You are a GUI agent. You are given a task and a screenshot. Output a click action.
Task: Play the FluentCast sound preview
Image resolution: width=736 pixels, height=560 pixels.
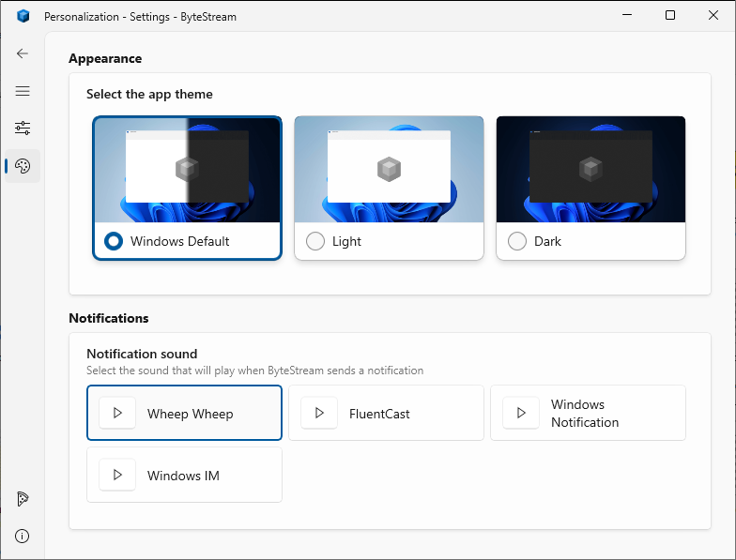click(319, 413)
